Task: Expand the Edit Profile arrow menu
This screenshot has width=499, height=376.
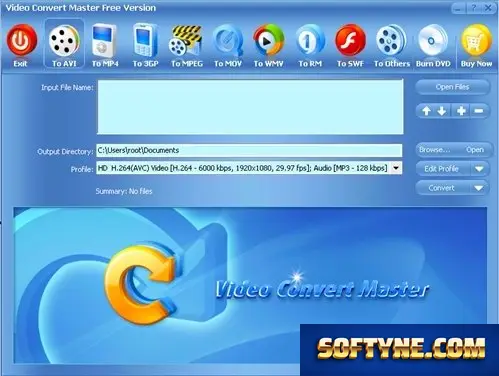Action: (479, 169)
